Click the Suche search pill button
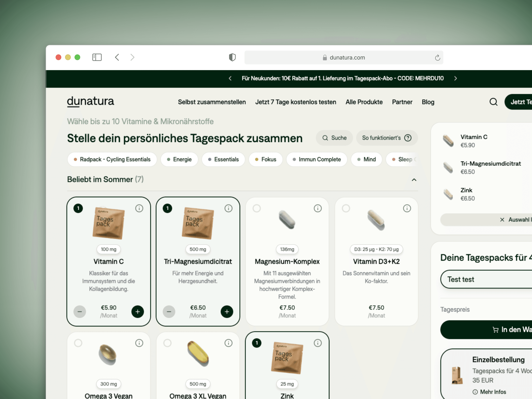Screen dimensions: 532x399 click(x=334, y=138)
